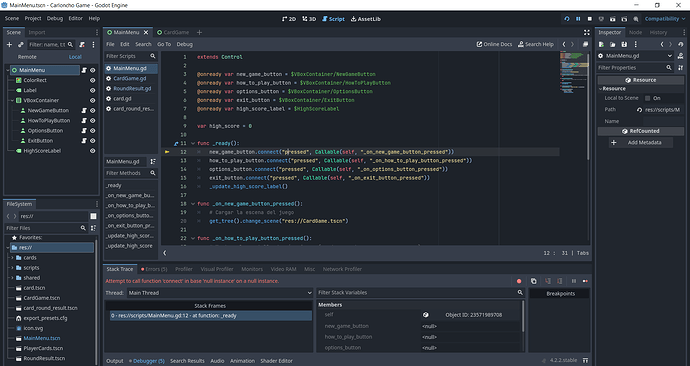Fold the _ready function at line 11
Screen dimensions: 690x366
click(x=193, y=143)
